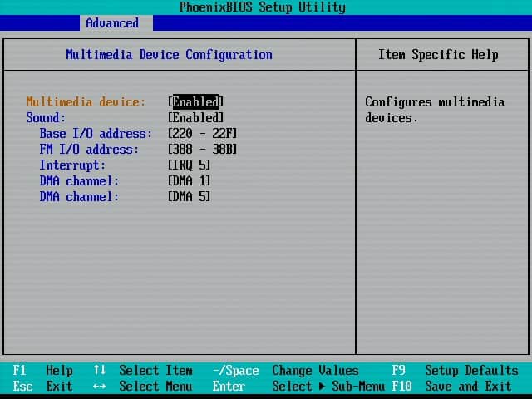Click the -/Space Change Values shortcut

click(x=286, y=371)
